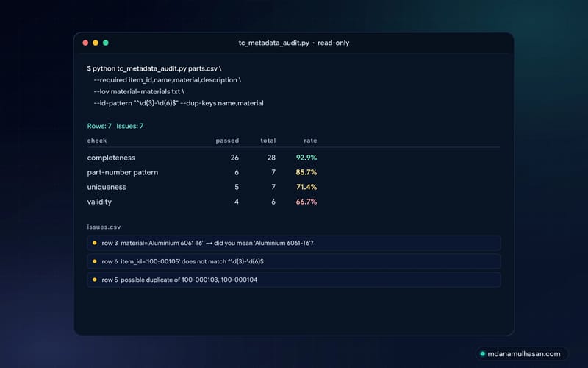Image resolution: width=588 pixels, height=368 pixels.
Task: Click the completeness total value 28
Action: click(x=271, y=158)
